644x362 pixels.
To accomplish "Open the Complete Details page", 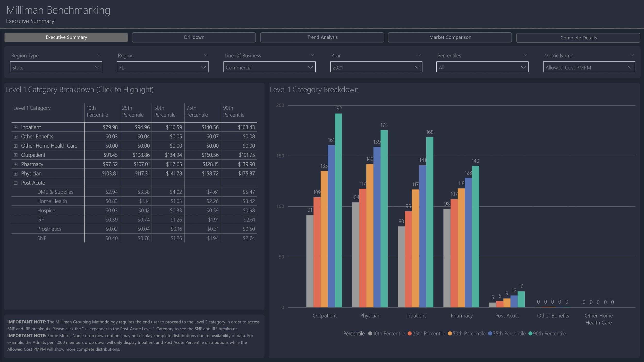I will 578,38.
